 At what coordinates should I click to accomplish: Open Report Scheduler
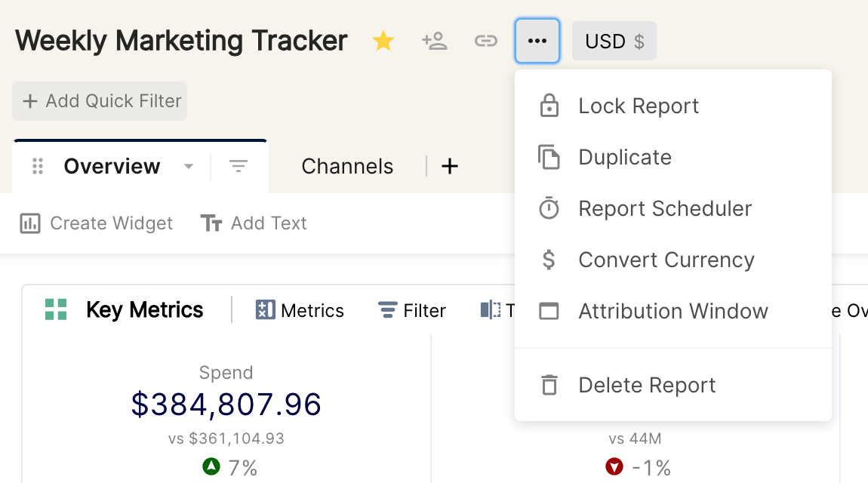pos(673,208)
